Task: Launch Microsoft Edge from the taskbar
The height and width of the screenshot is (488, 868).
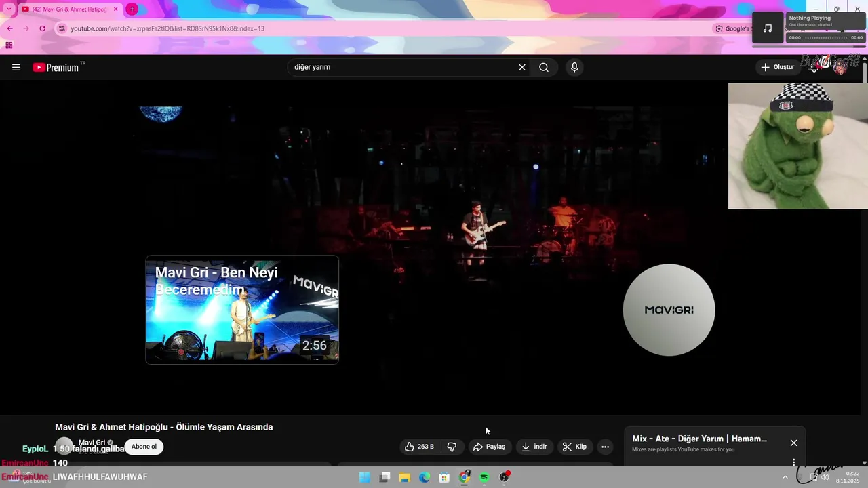Action: [424, 477]
